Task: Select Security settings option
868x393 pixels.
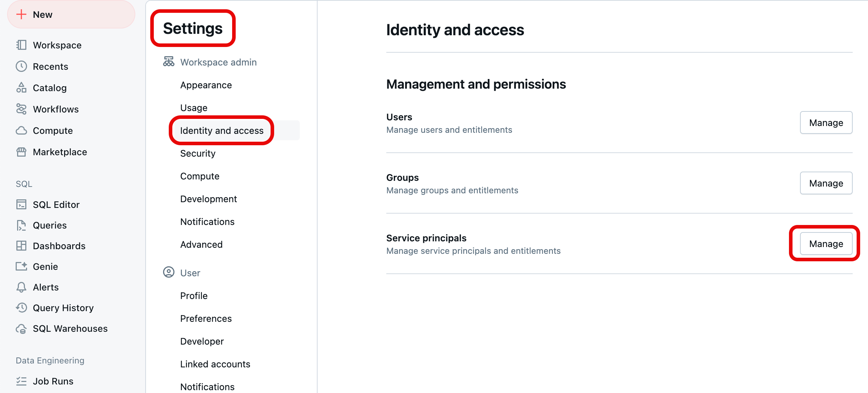Action: pos(199,153)
